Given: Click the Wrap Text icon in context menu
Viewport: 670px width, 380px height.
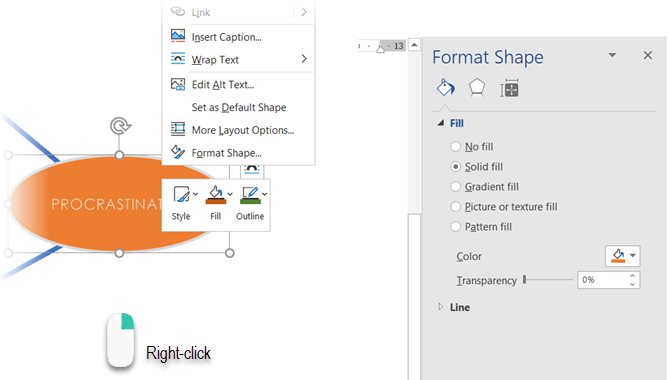Looking at the screenshot, I should click(x=178, y=59).
